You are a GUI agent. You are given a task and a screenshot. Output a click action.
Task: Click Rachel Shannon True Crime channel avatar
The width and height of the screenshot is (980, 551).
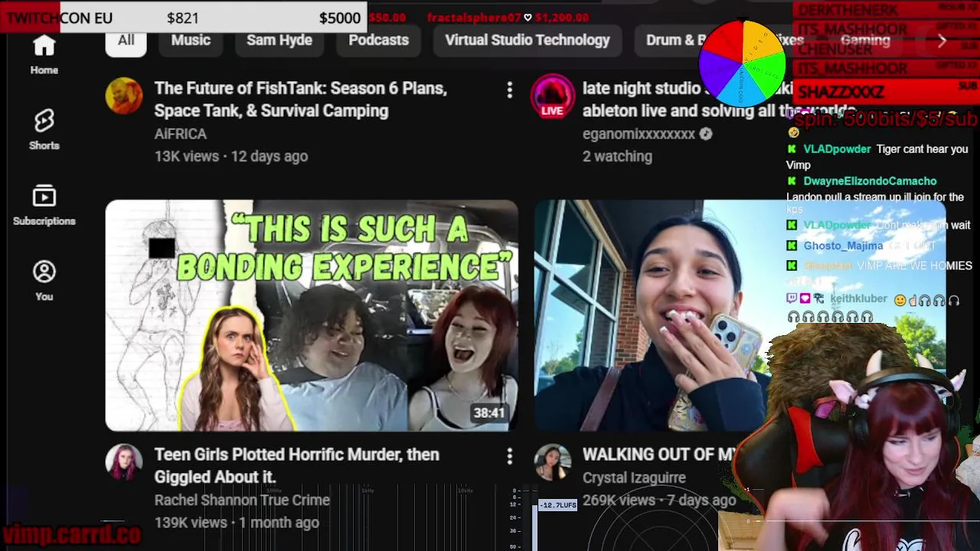(x=124, y=463)
